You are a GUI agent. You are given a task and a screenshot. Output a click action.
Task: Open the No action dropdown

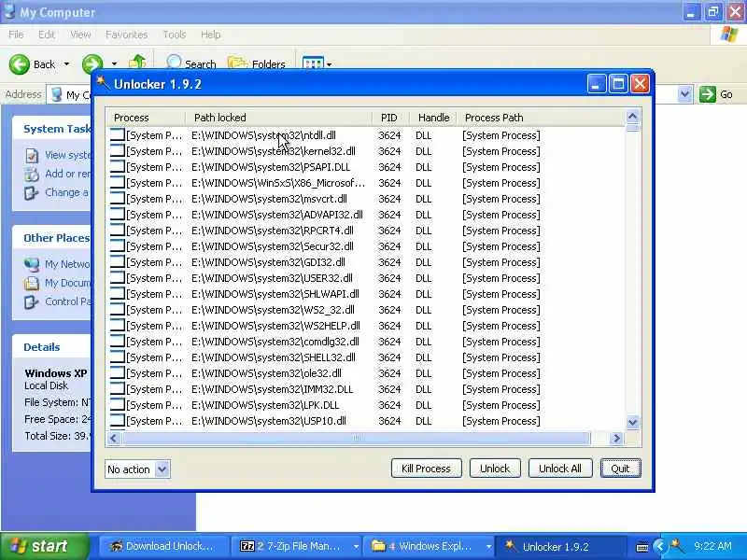(x=137, y=469)
